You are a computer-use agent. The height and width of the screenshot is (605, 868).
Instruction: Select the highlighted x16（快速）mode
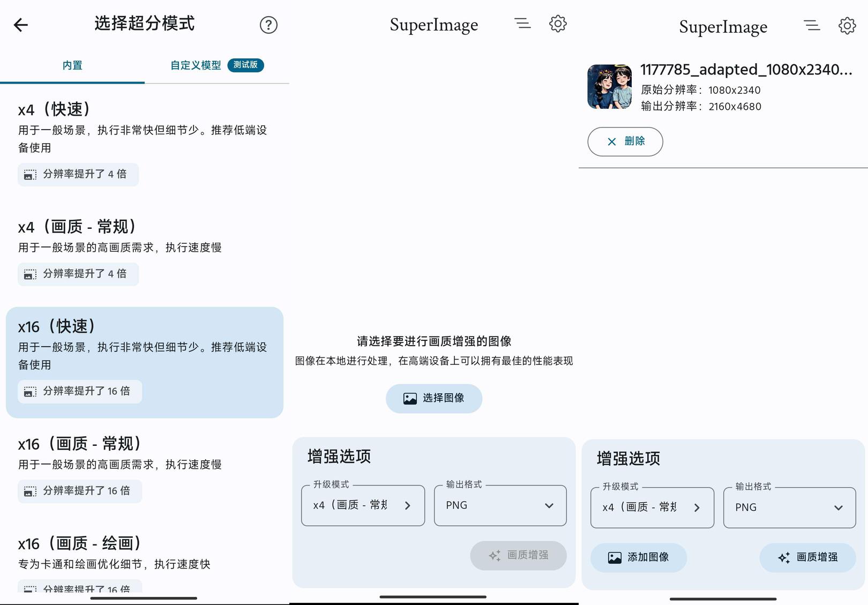[x=145, y=362]
